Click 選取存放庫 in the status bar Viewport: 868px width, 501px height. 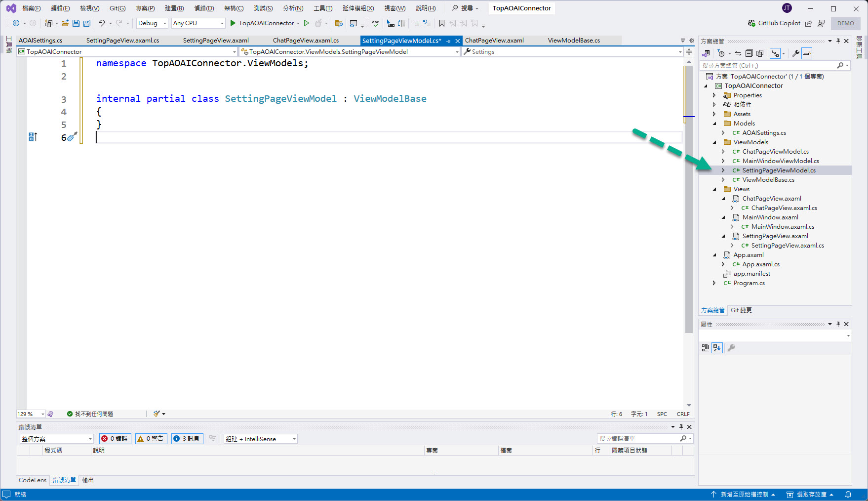click(x=810, y=495)
